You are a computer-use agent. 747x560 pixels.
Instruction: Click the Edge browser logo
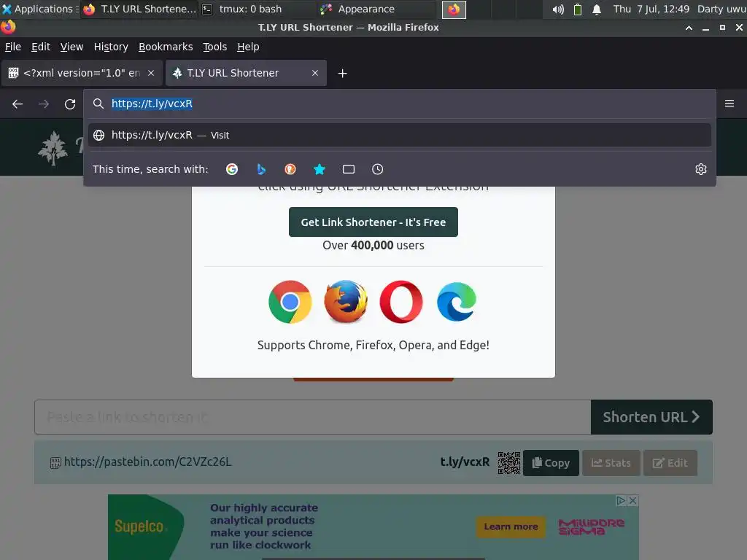click(x=457, y=302)
